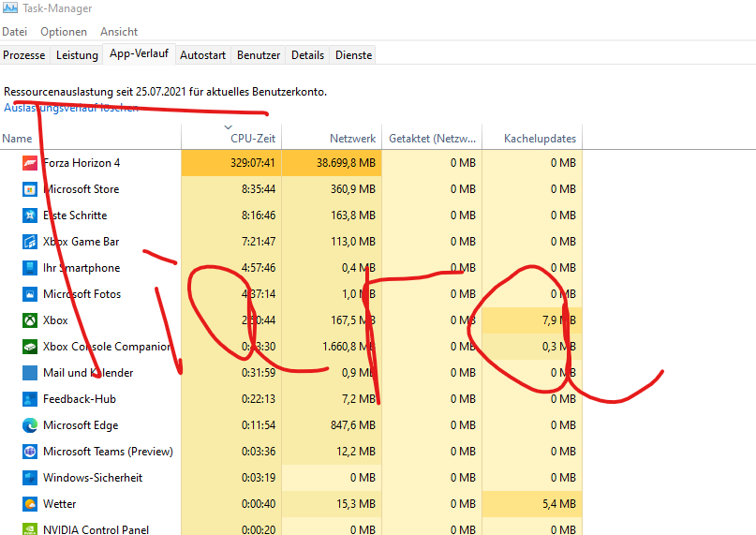Click the sort arrow above CPU-Zeit

click(228, 127)
